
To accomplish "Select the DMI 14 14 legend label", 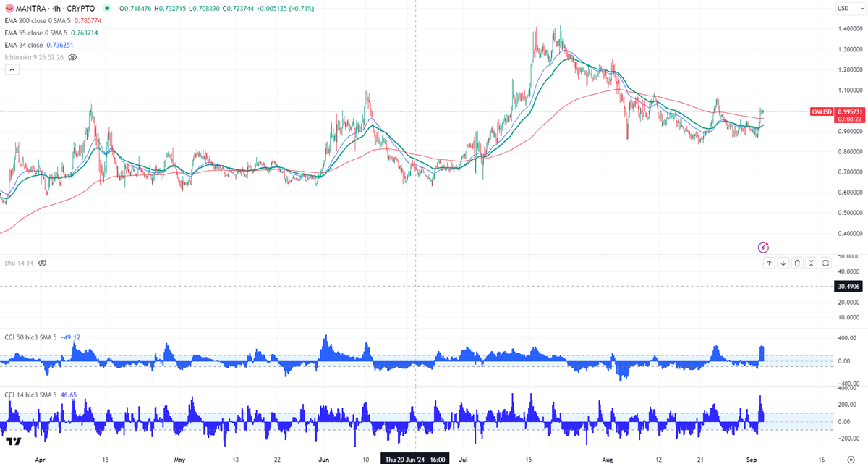I will (19, 263).
